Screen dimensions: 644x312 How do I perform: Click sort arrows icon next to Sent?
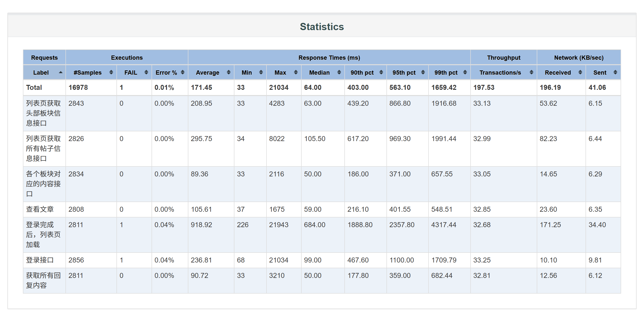point(615,72)
